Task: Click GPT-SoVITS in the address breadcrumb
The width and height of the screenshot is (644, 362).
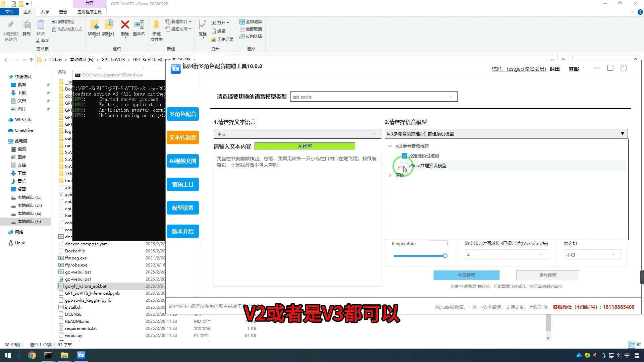Action: [x=113, y=60]
